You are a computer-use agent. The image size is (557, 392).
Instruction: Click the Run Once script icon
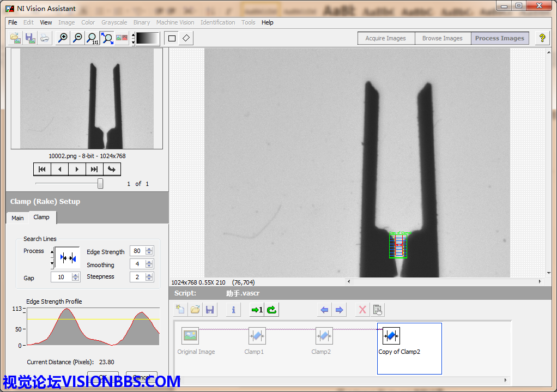256,310
